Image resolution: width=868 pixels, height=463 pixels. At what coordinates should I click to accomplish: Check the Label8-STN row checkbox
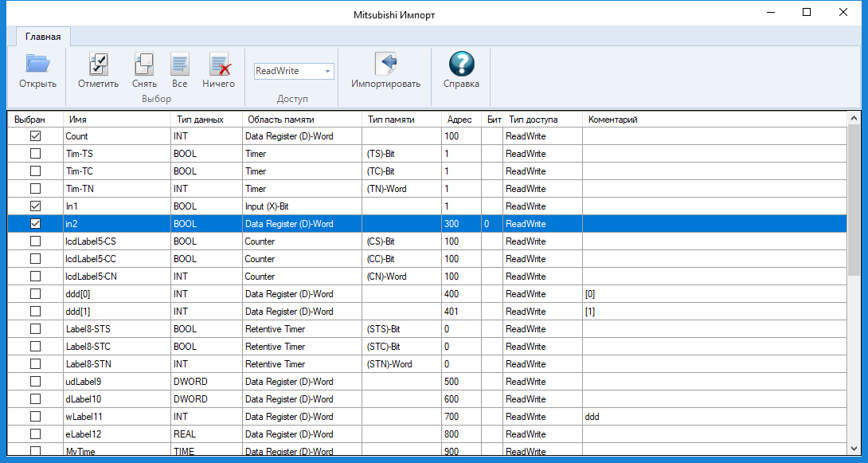(35, 364)
